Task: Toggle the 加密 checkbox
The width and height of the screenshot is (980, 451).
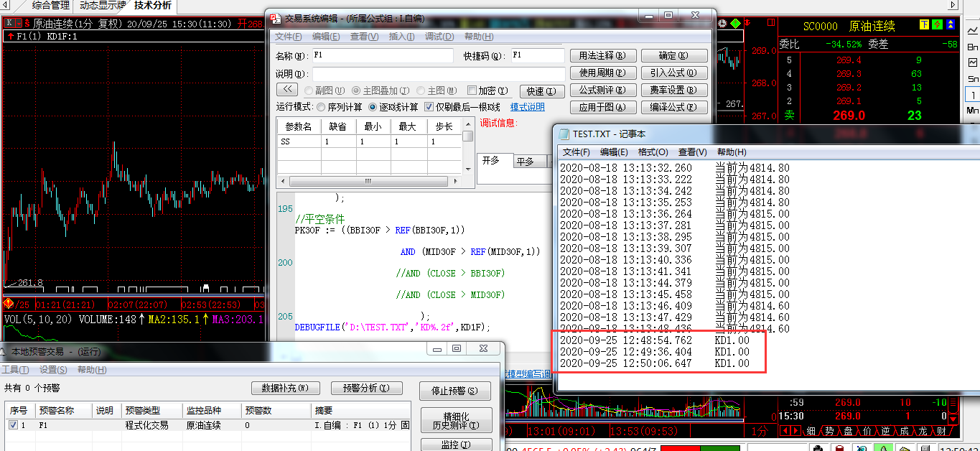Action: click(472, 90)
